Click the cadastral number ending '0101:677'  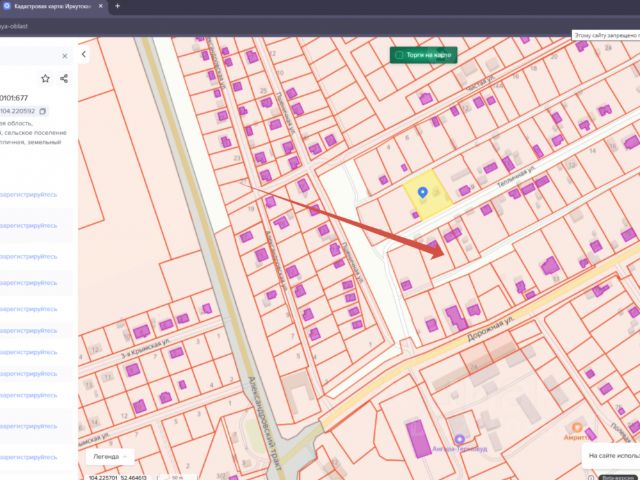[x=14, y=98]
